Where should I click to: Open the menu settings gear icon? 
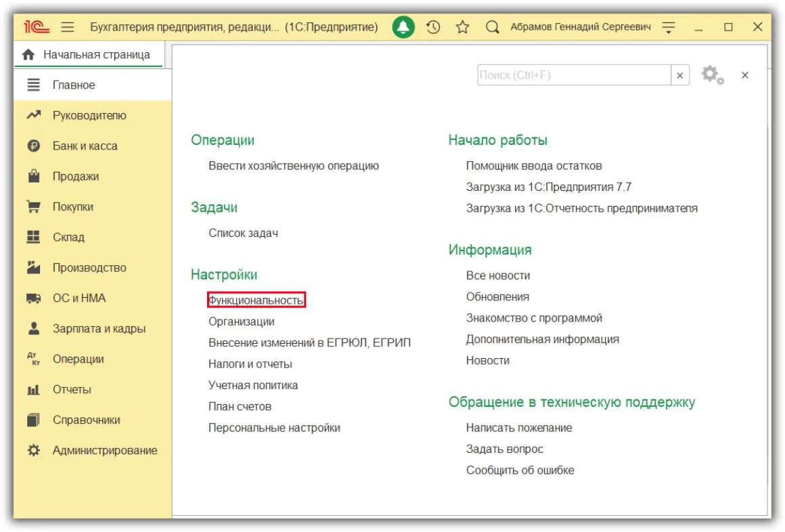pos(713,75)
